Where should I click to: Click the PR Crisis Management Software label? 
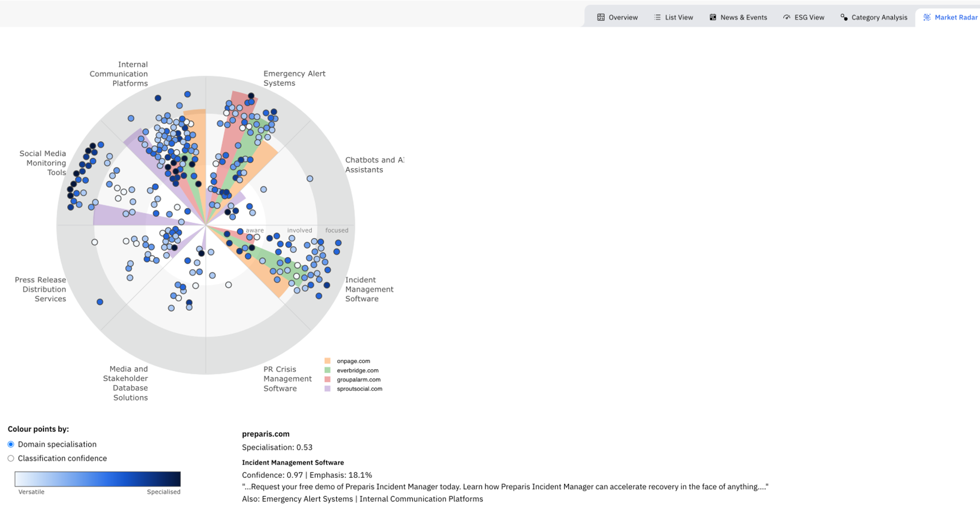click(x=287, y=379)
